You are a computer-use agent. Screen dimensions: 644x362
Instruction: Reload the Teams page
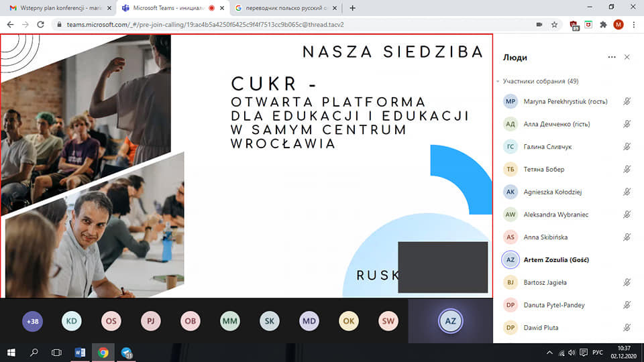coord(40,25)
